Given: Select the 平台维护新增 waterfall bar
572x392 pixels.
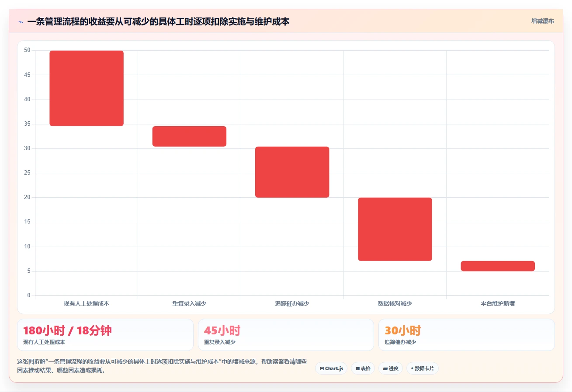Looking at the screenshot, I should pos(498,266).
